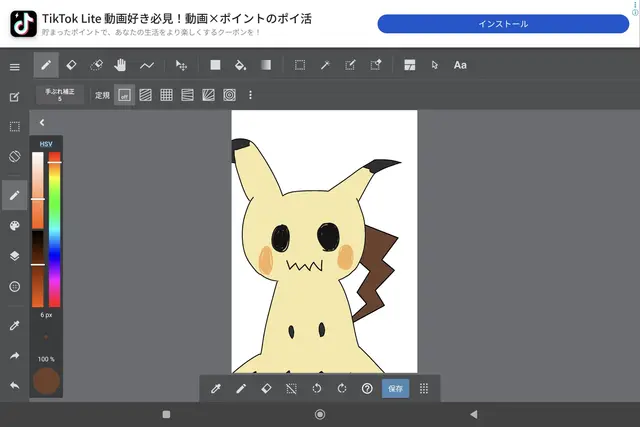Click the edit icon in left sidebar
Viewport: 640px width, 427px height.
[x=15, y=97]
